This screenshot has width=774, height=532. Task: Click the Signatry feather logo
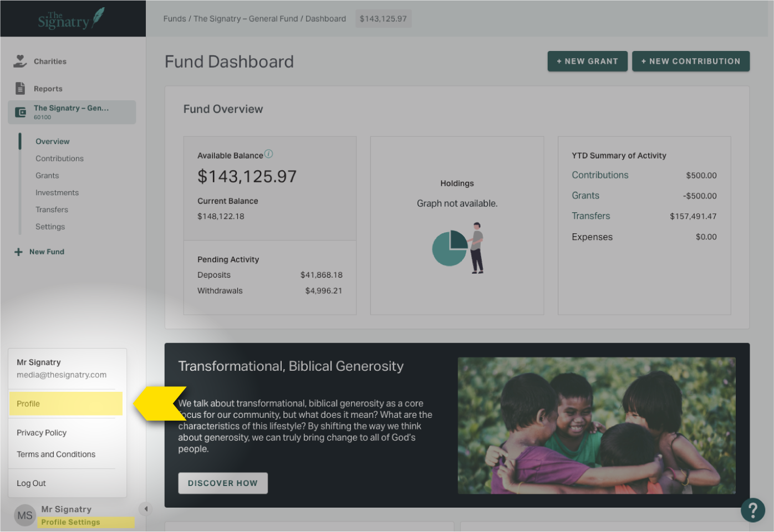(72, 18)
